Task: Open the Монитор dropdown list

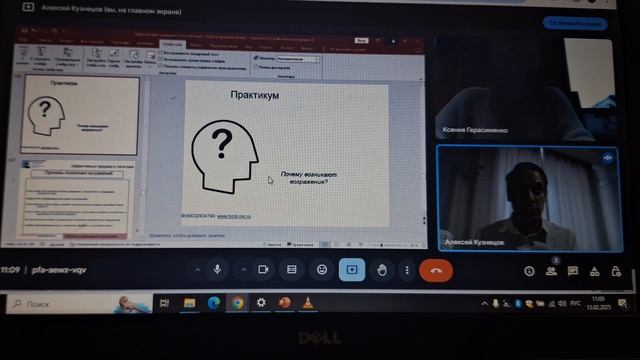Action: point(298,59)
